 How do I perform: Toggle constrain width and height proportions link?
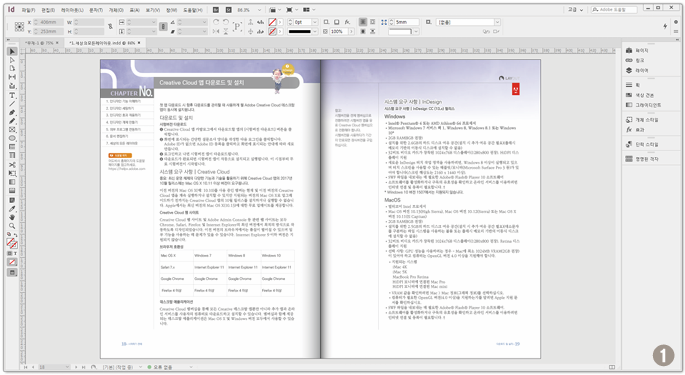click(111, 27)
